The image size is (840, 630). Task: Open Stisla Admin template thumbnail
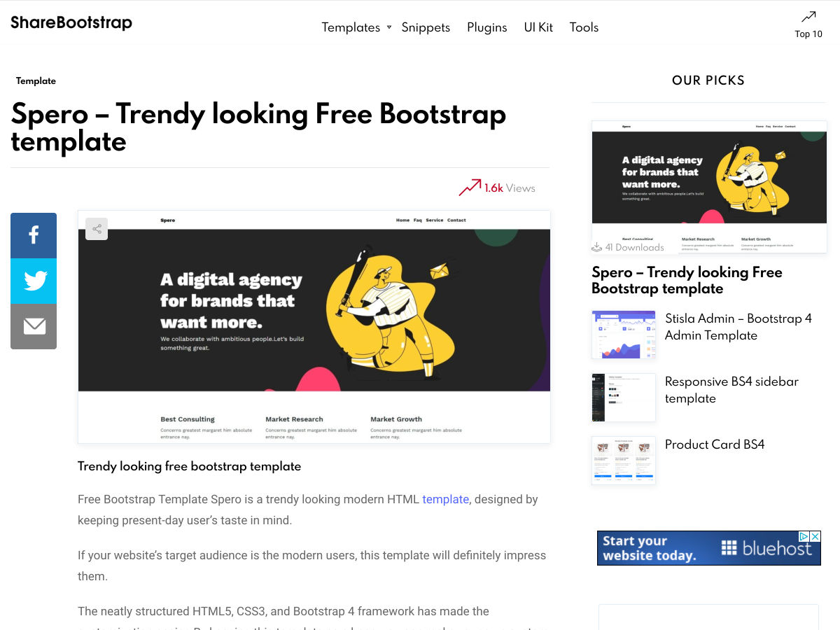(x=623, y=335)
